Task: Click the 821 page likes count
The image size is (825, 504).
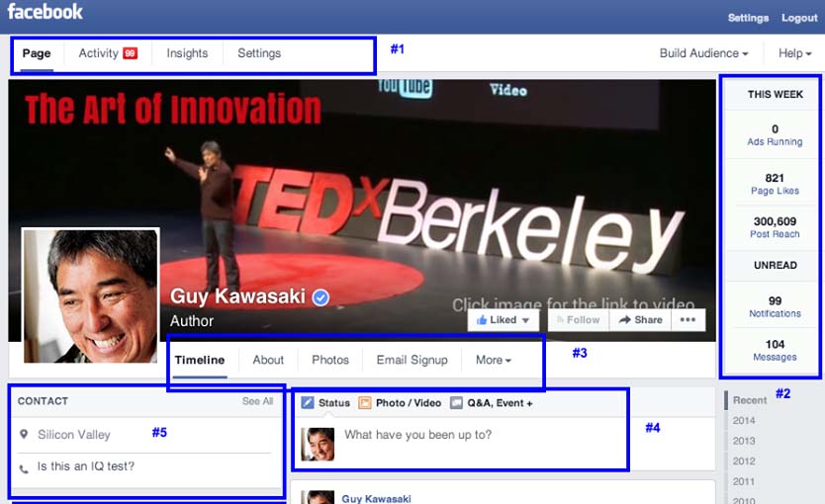Action: (775, 178)
